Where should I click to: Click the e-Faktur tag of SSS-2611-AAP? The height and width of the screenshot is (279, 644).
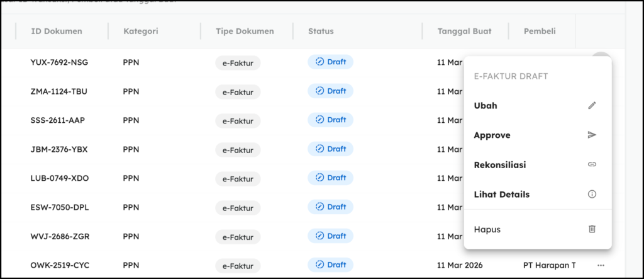coord(238,120)
